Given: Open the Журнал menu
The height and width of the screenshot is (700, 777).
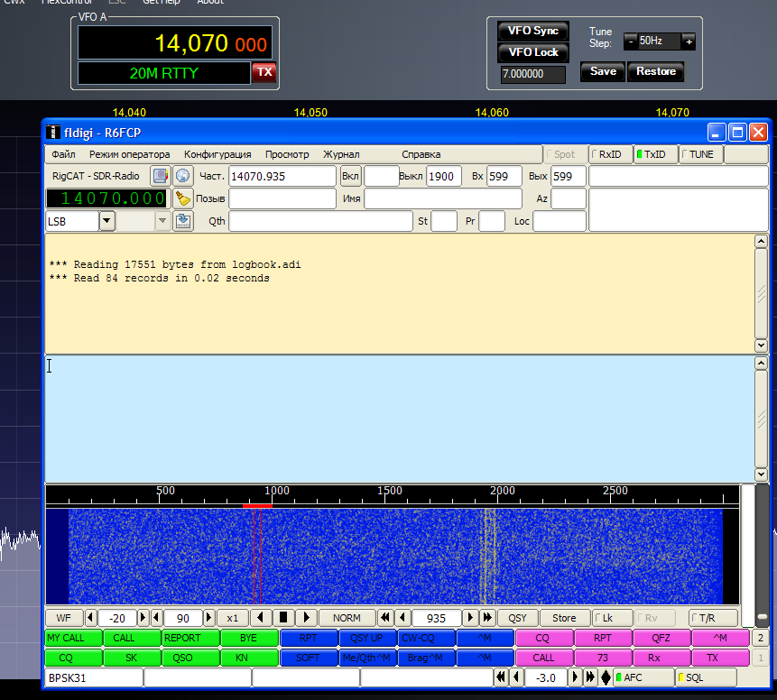Looking at the screenshot, I should coord(341,154).
